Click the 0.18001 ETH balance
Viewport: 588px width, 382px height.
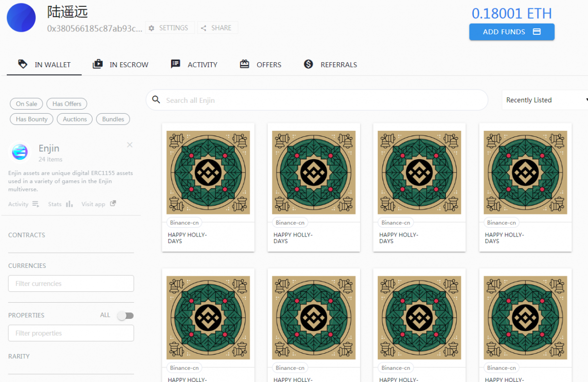tap(512, 13)
